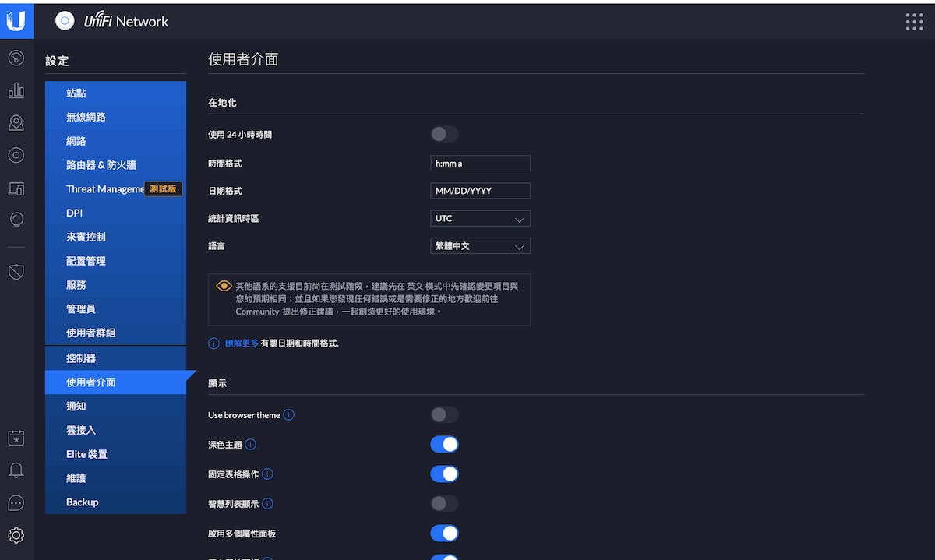Click info icon beside 瞭解更多 link
Viewport: 935px width, 560px height.
[213, 343]
